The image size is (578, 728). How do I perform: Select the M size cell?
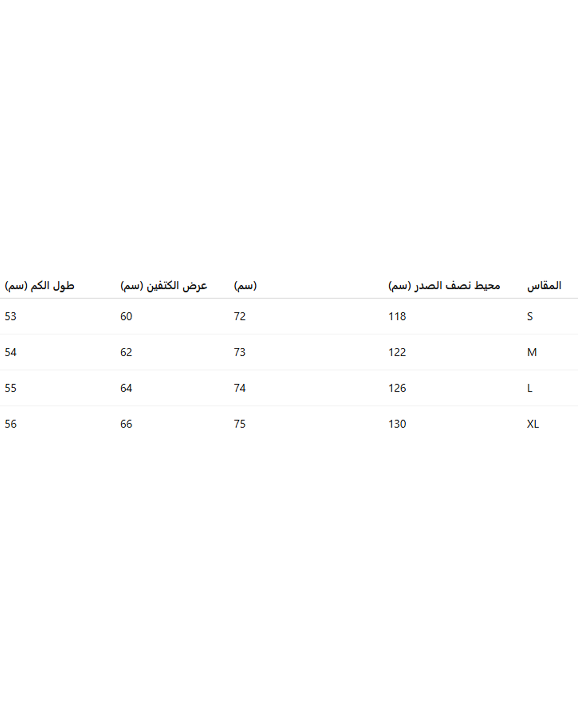click(x=532, y=352)
